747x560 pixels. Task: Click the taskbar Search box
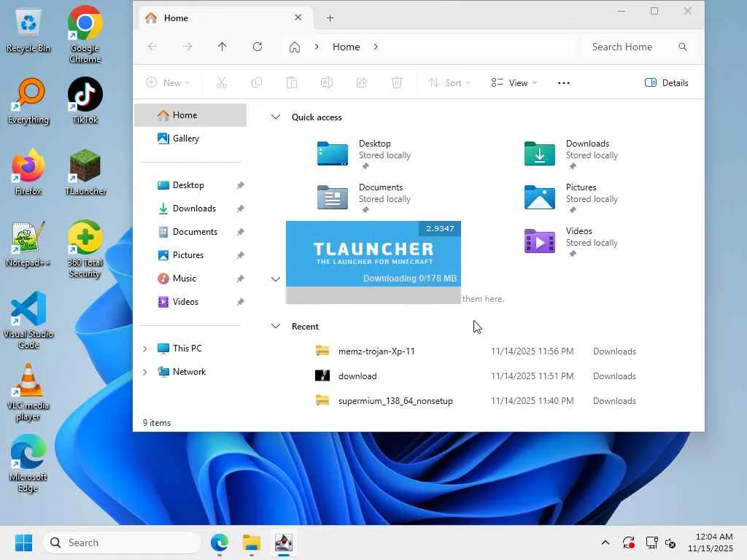pyautogui.click(x=122, y=542)
